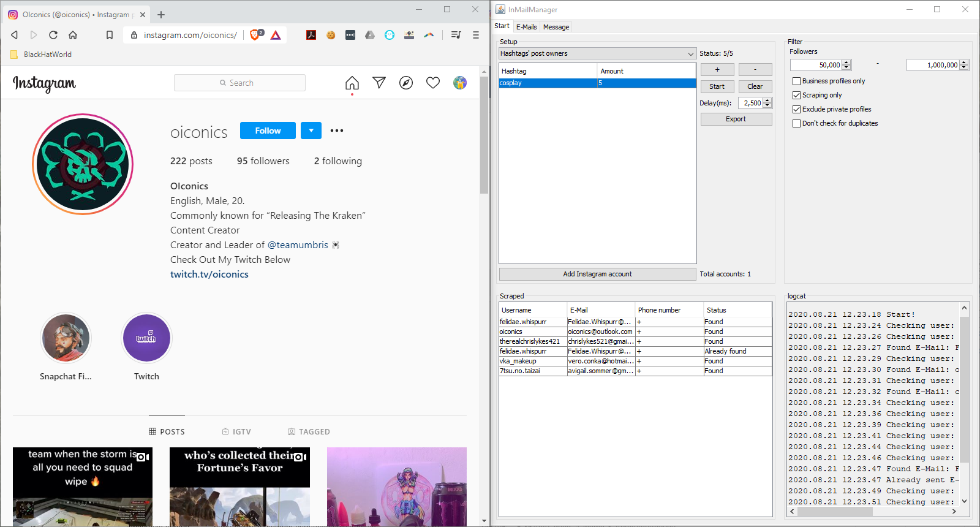Image resolution: width=980 pixels, height=527 pixels.
Task: Focus the Instagram Search field
Action: (x=239, y=83)
